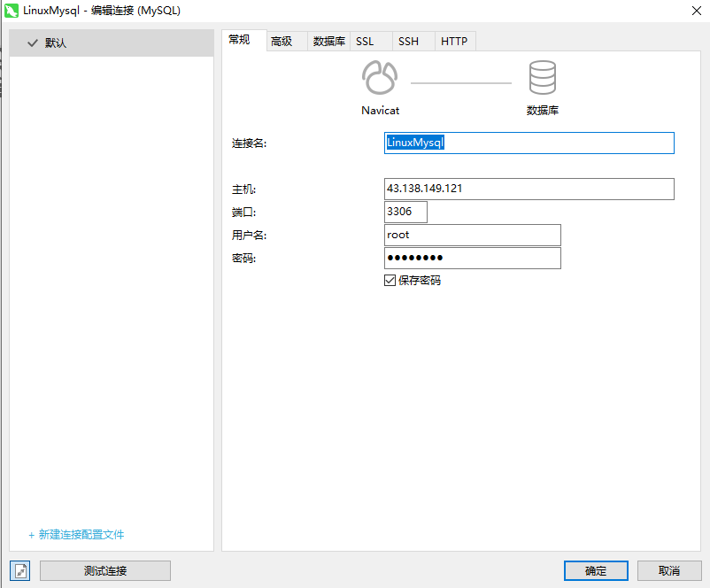The height and width of the screenshot is (588, 710).
Task: Select the 默认 profile in the list
Action: point(112,43)
